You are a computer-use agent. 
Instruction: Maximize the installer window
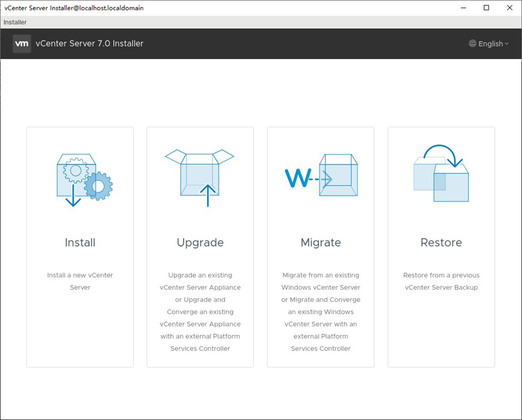pos(486,8)
